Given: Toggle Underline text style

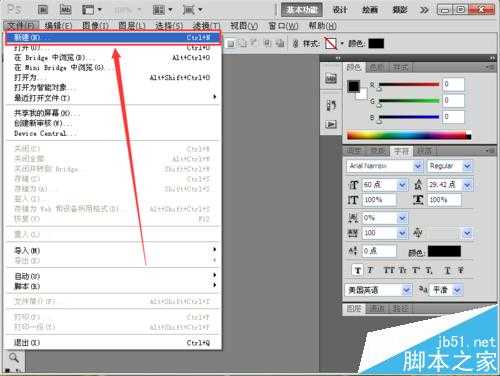Looking at the screenshot, I should [447, 270].
